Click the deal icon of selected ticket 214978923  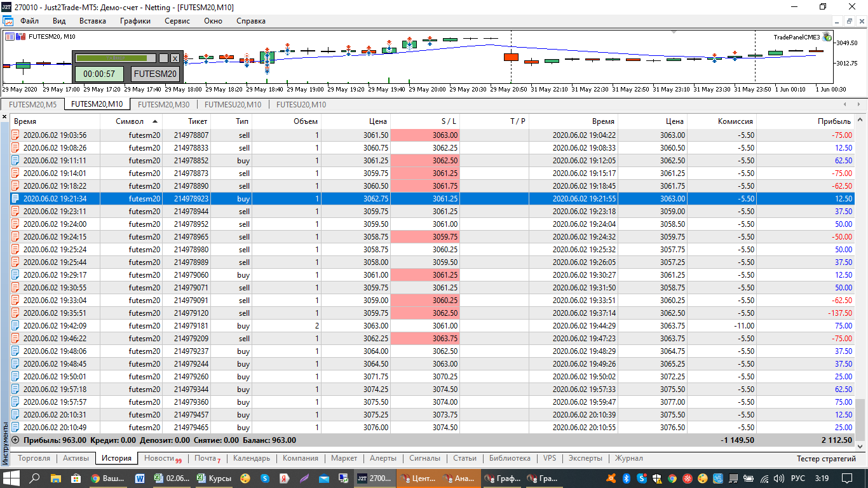point(16,198)
